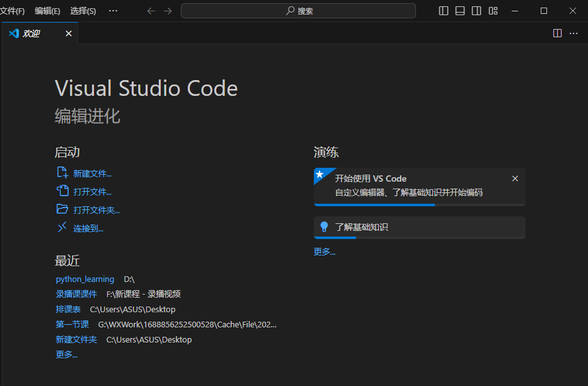588x386 pixels.
Task: Click the 打开文件... link
Action: [92, 192]
